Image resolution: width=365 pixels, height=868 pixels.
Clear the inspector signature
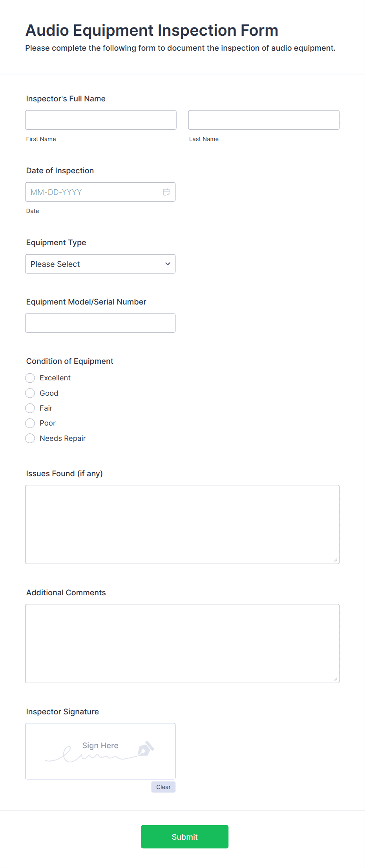[163, 787]
